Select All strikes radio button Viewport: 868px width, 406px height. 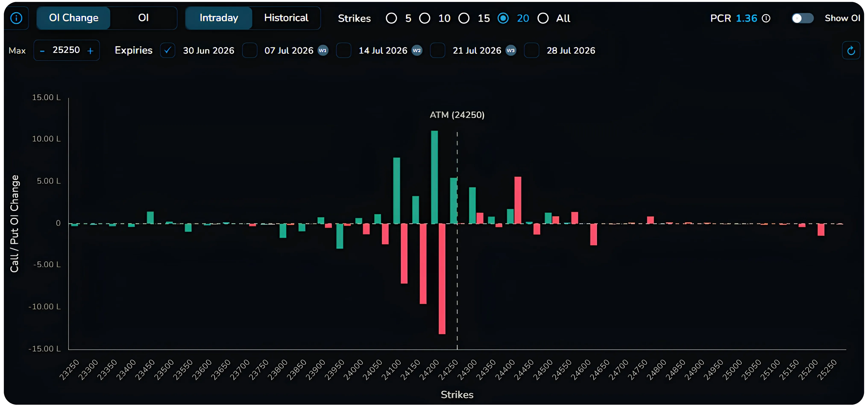[x=543, y=18]
